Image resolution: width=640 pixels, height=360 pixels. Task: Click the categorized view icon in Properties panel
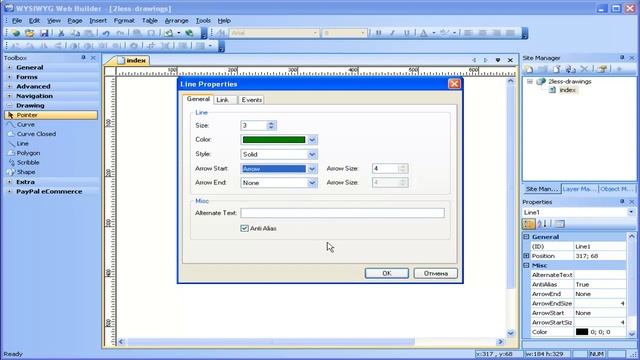click(529, 224)
